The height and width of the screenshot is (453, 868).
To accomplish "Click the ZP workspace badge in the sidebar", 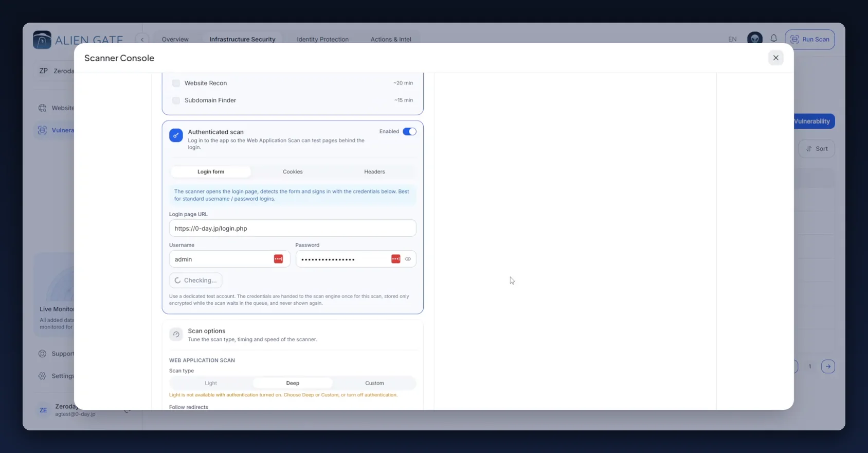I will click(x=43, y=71).
